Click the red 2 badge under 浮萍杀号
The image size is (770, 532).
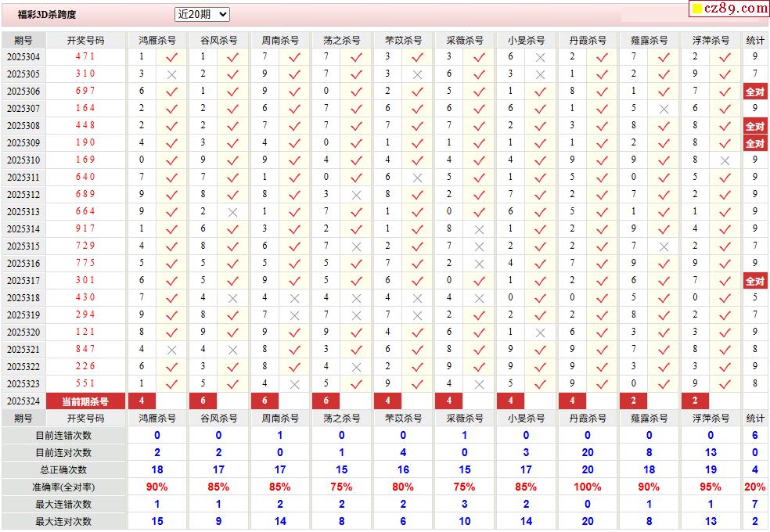(x=695, y=401)
